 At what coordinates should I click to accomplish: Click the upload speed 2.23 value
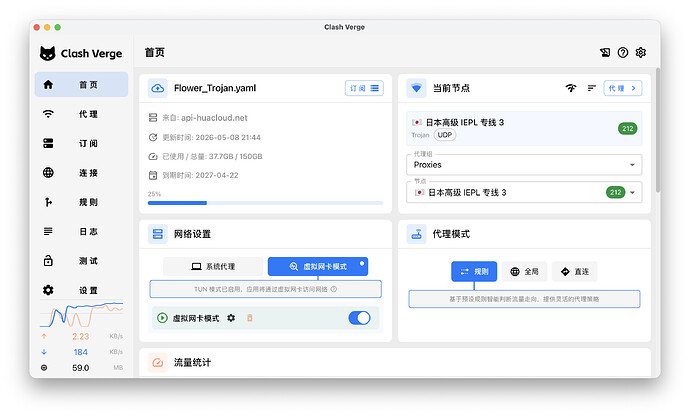81,337
